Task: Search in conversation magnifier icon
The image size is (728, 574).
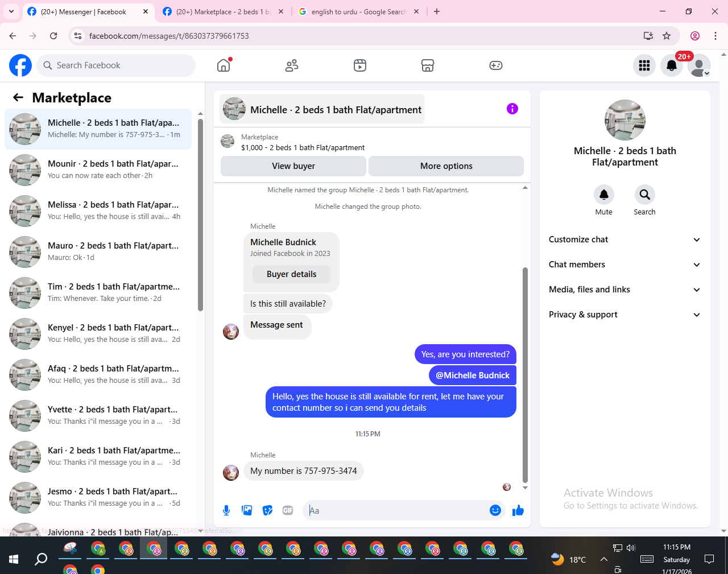Action: click(x=644, y=195)
